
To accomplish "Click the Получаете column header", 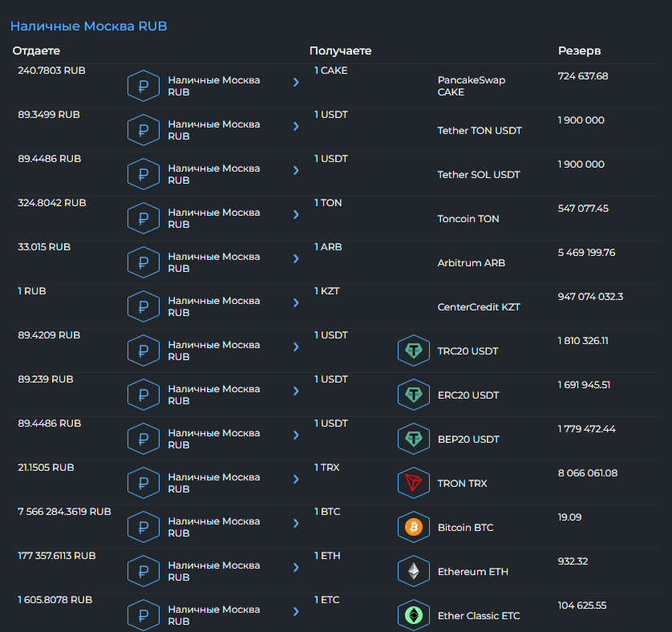I will [340, 51].
